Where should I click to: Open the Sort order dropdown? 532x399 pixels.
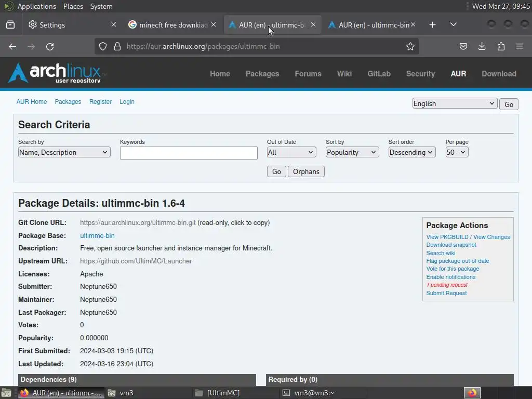(412, 152)
